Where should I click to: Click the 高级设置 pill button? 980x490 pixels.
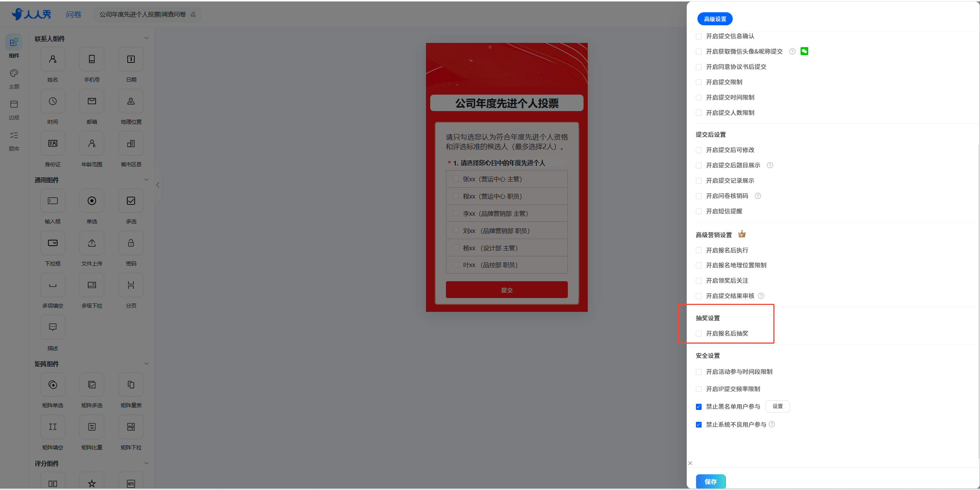(x=715, y=19)
